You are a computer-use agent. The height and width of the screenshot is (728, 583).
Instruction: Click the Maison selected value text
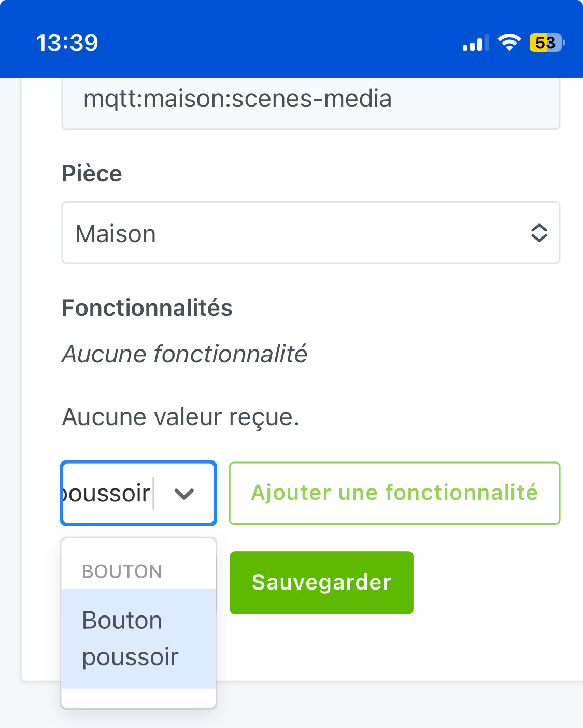(x=116, y=234)
